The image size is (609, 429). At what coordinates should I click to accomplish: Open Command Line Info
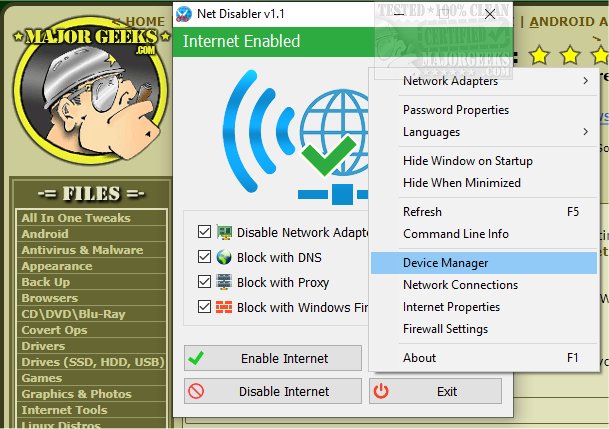pyautogui.click(x=484, y=234)
